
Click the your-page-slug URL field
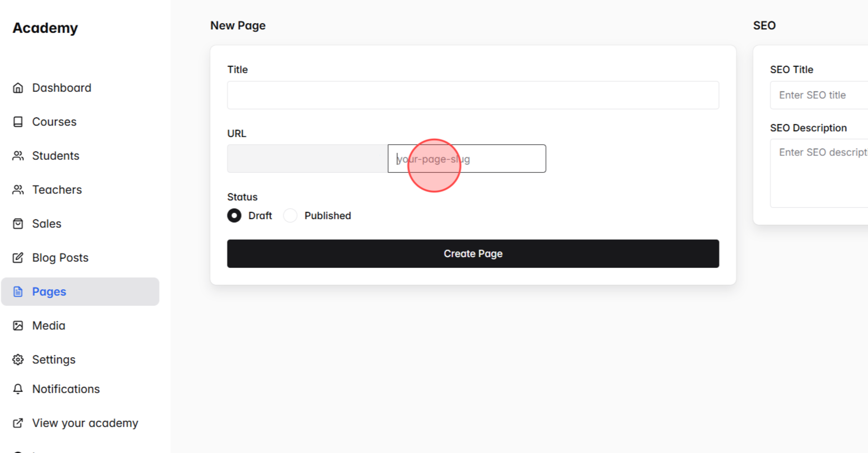point(466,159)
